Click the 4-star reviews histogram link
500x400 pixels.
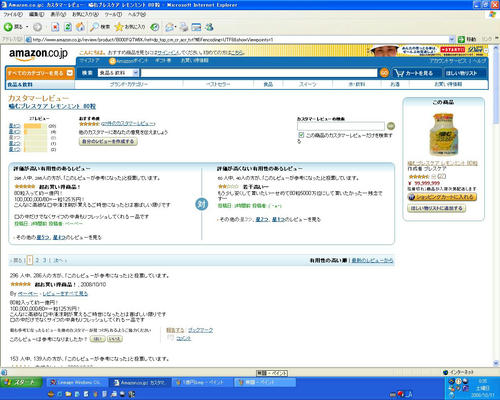tap(14, 131)
